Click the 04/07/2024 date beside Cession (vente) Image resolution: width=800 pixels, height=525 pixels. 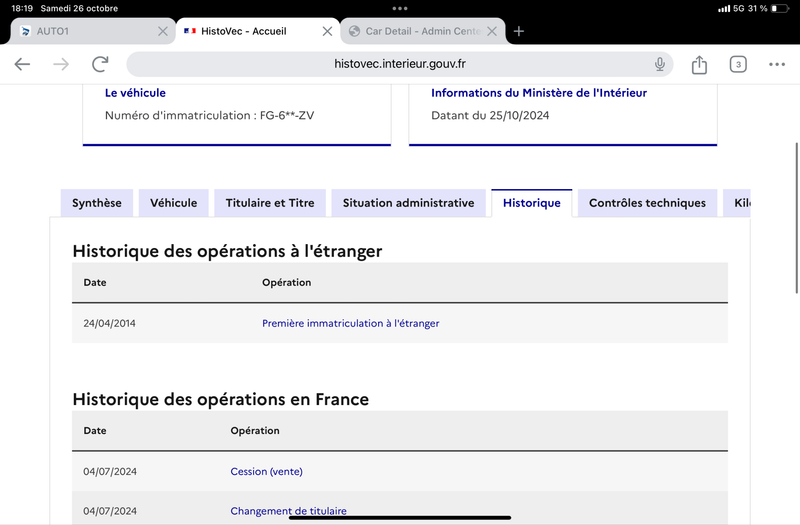coord(110,471)
